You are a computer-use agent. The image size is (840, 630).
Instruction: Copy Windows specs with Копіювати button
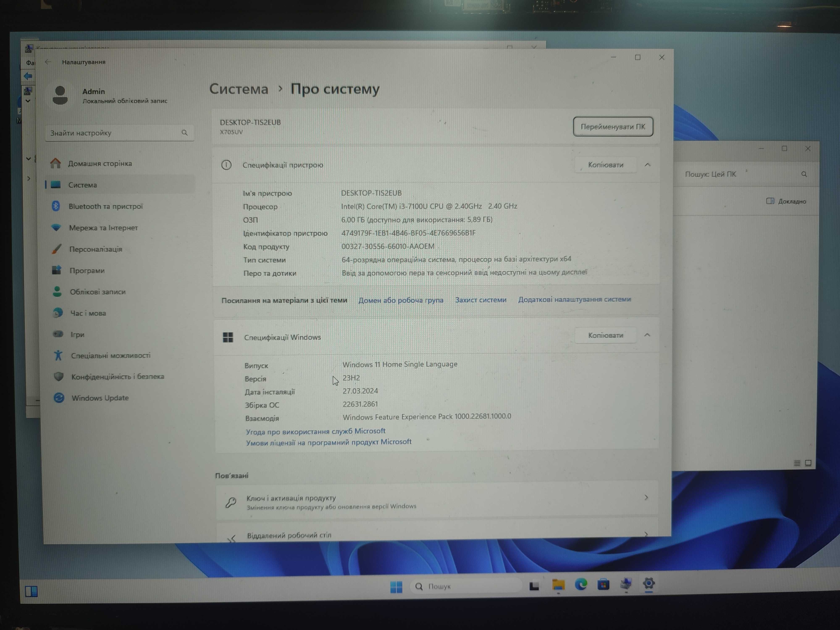[606, 335]
